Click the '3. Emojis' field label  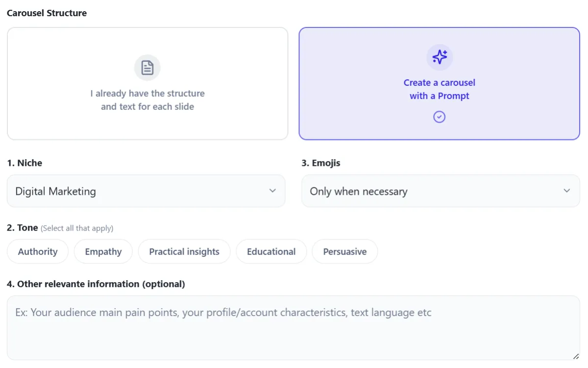point(320,163)
